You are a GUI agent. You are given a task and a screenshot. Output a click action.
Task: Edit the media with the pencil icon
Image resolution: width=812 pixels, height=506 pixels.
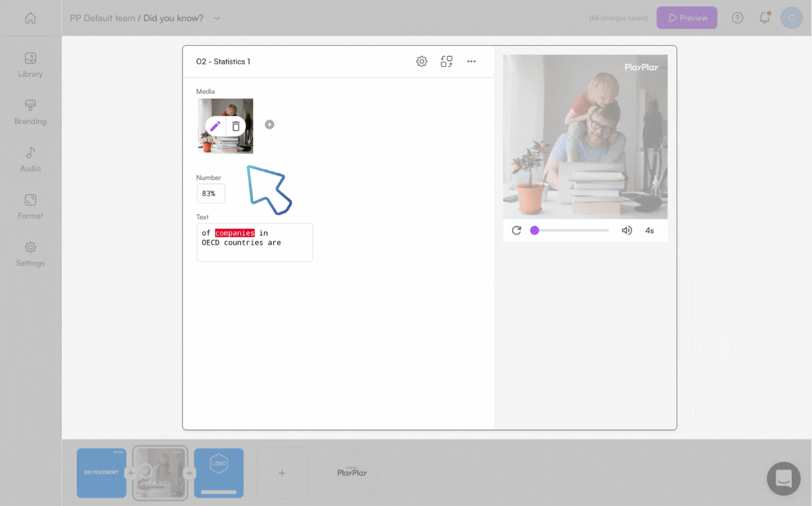tap(216, 125)
